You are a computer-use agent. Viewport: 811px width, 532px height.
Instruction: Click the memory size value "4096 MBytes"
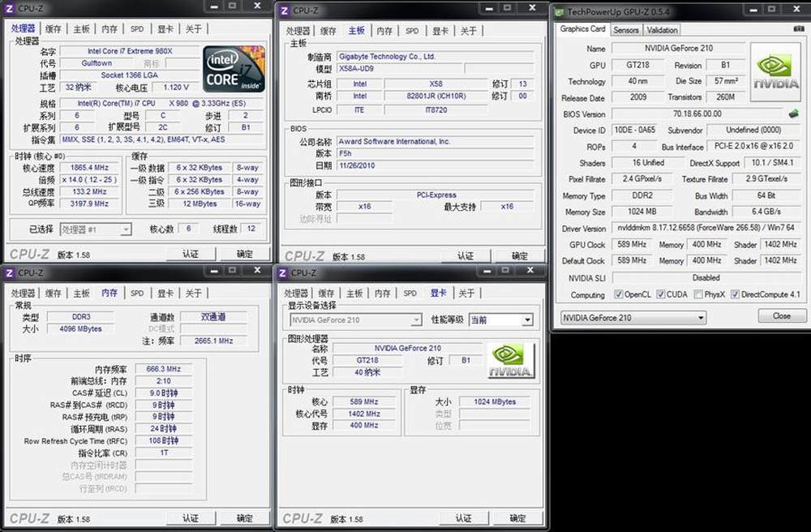(x=80, y=328)
